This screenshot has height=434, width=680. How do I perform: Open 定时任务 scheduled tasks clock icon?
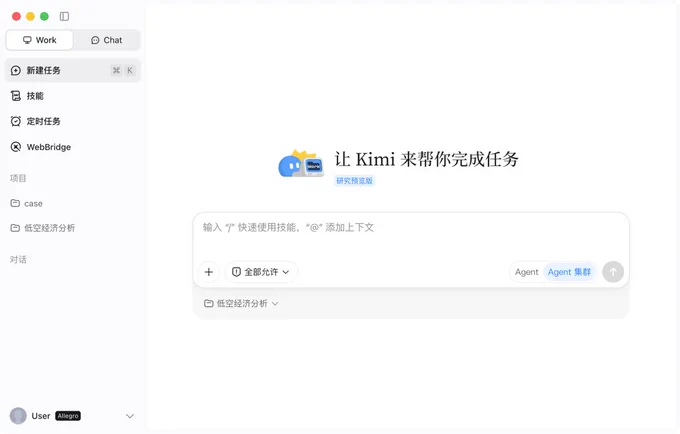pos(16,121)
